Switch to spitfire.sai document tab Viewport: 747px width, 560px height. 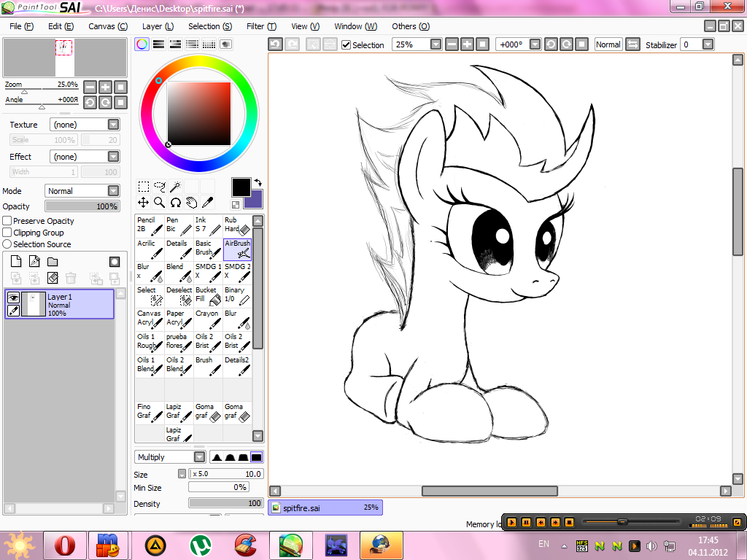(325, 507)
